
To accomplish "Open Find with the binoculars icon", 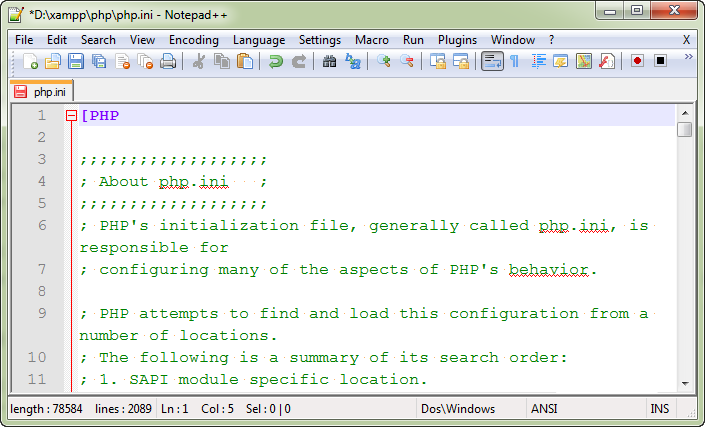I will tap(329, 61).
